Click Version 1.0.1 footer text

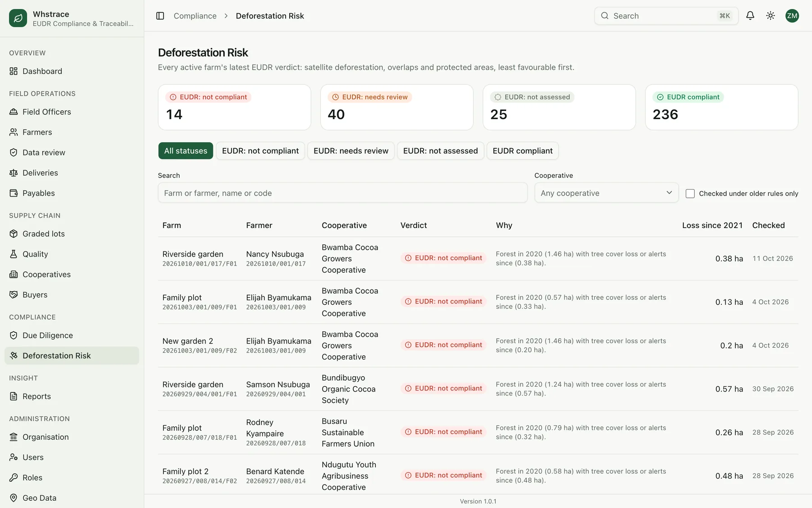[478, 501]
